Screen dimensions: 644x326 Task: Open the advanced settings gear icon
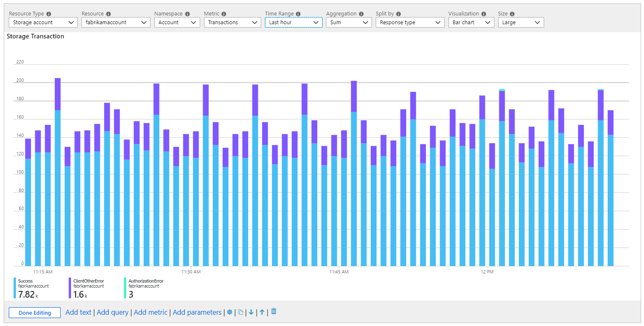click(229, 312)
